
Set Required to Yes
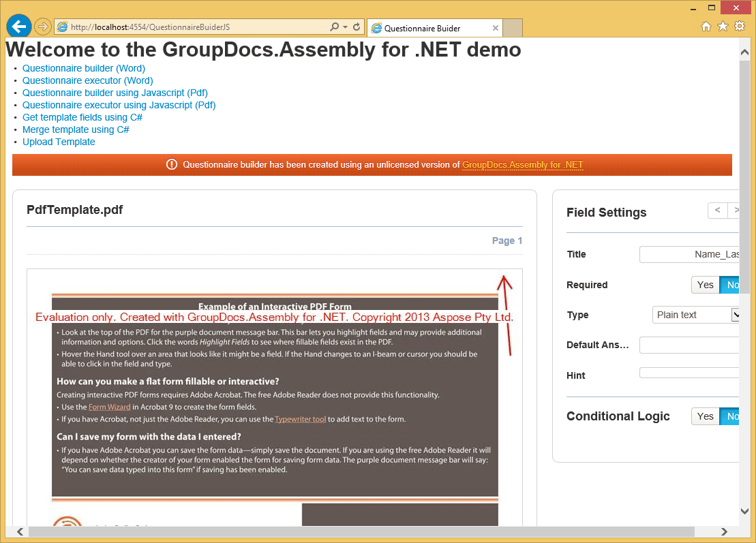click(705, 285)
